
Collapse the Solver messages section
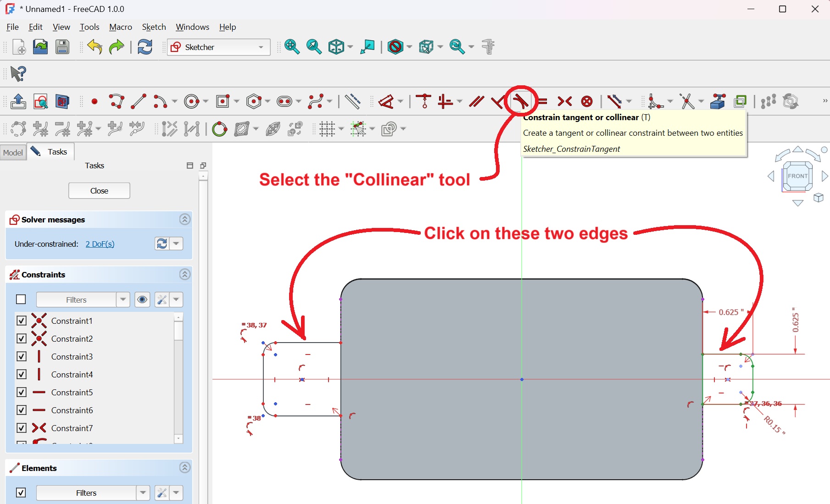click(184, 220)
